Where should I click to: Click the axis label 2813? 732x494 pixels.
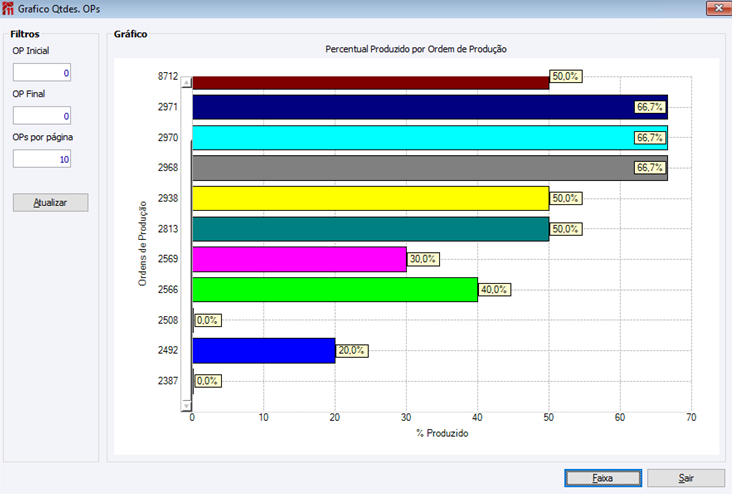(x=168, y=229)
